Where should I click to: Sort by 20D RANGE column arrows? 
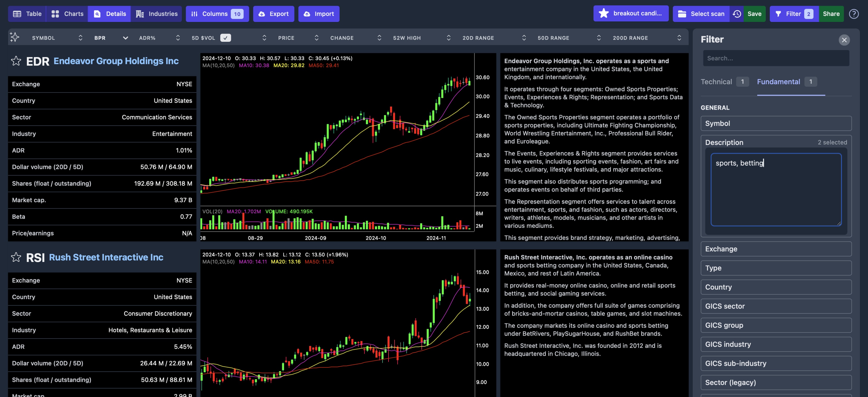(x=524, y=38)
